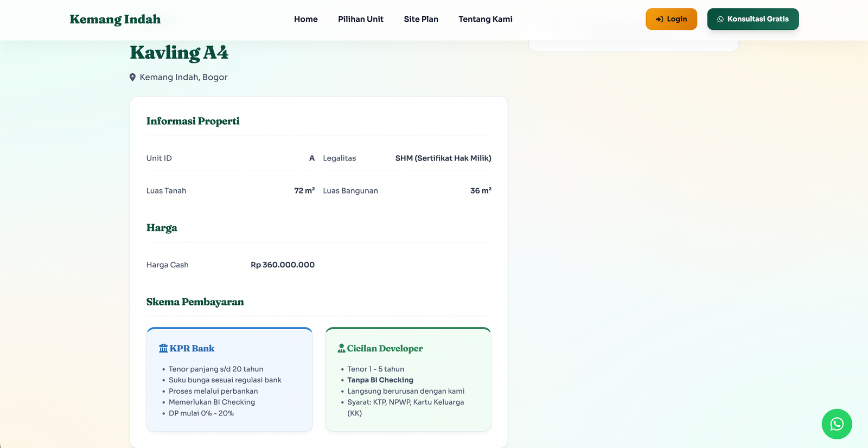
Task: Click the Harga section heading
Action: [162, 228]
